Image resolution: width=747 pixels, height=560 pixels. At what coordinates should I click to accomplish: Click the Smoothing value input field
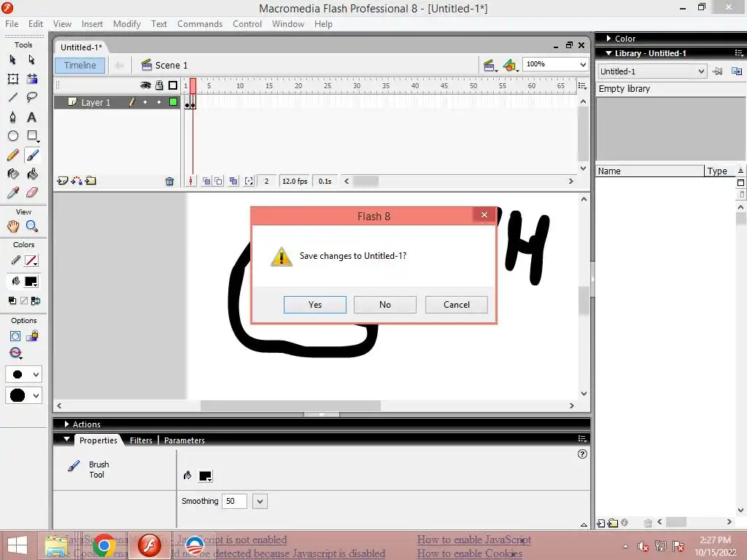[x=234, y=502]
